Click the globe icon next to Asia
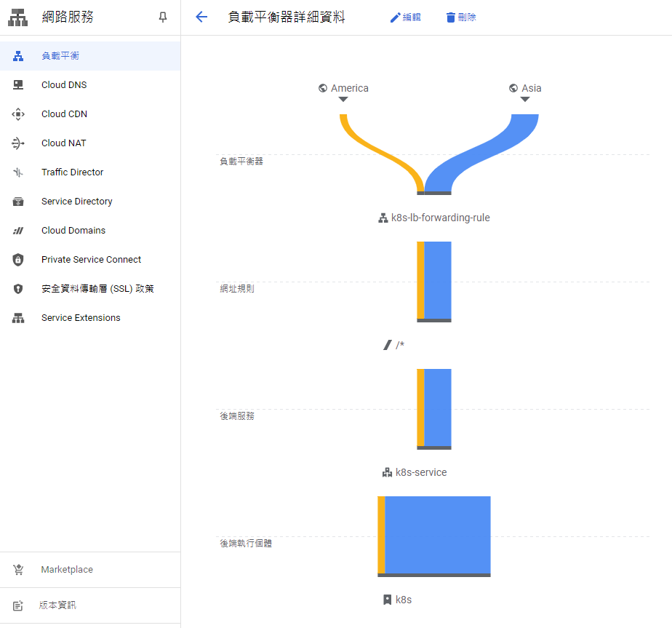 (513, 88)
